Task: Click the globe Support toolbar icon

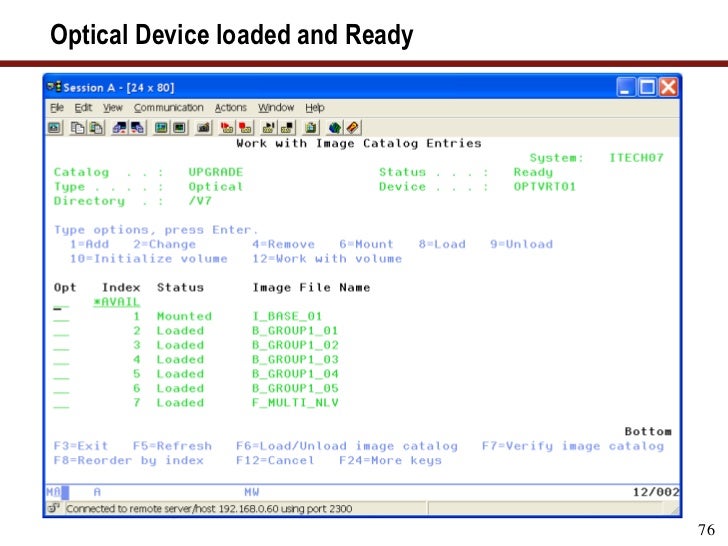Action: coord(335,128)
